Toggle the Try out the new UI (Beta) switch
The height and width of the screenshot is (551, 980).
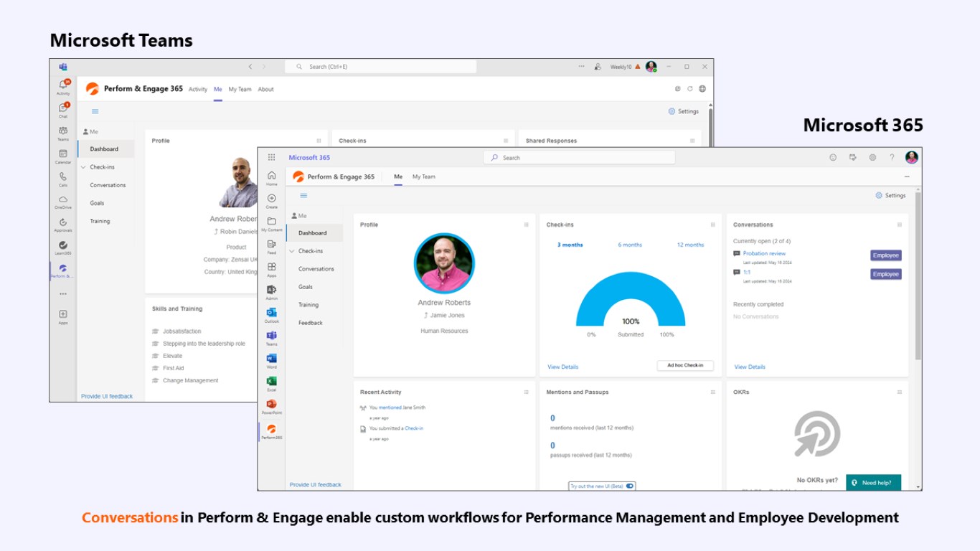(x=630, y=486)
